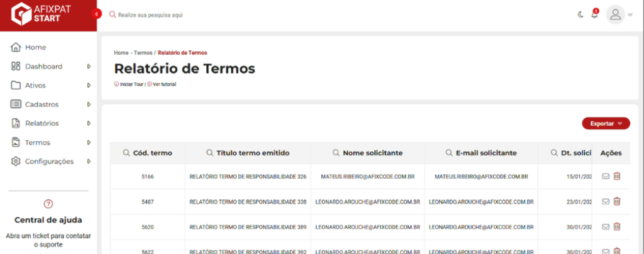Send email for term 5166
The height and width of the screenshot is (254, 644).
click(606, 177)
